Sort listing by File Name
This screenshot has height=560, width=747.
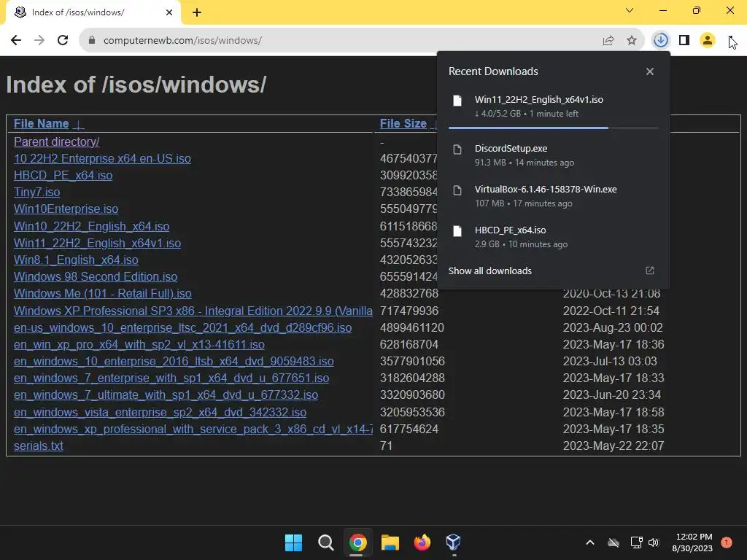[x=42, y=123]
